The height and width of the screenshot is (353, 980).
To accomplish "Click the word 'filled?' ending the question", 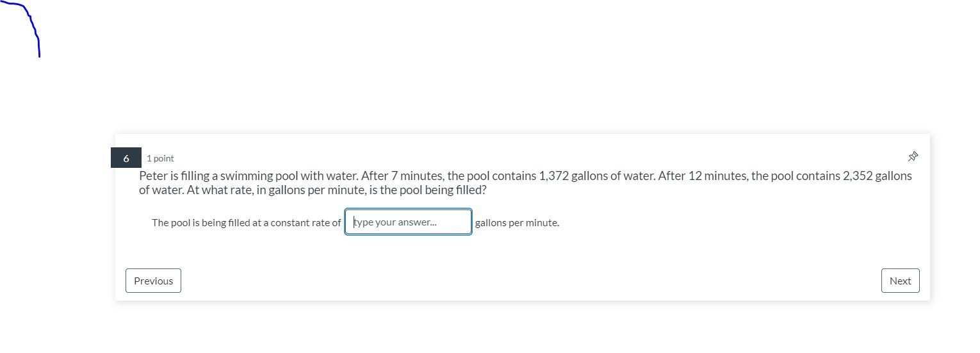I will pyautogui.click(x=471, y=190).
